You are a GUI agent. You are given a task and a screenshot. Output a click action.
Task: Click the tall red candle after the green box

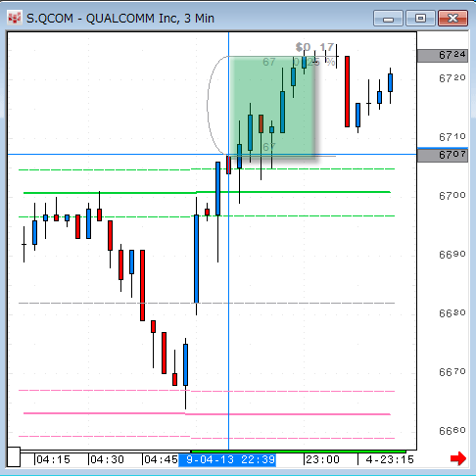pos(347,91)
